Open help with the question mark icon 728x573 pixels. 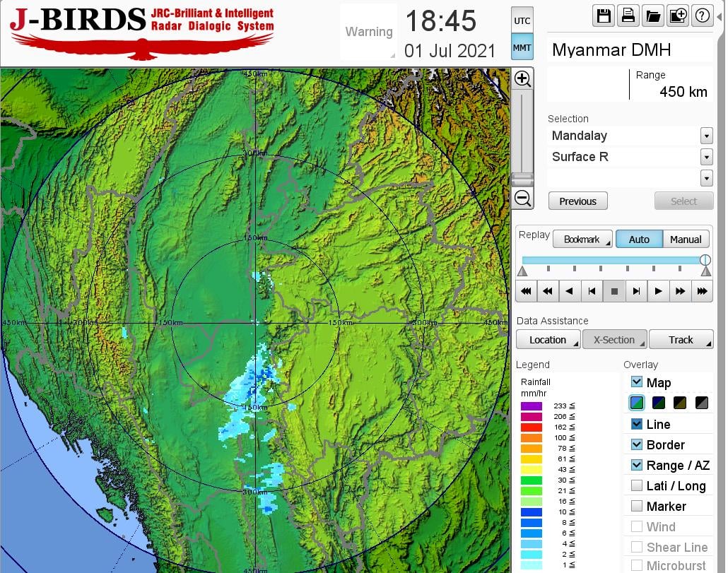(702, 16)
